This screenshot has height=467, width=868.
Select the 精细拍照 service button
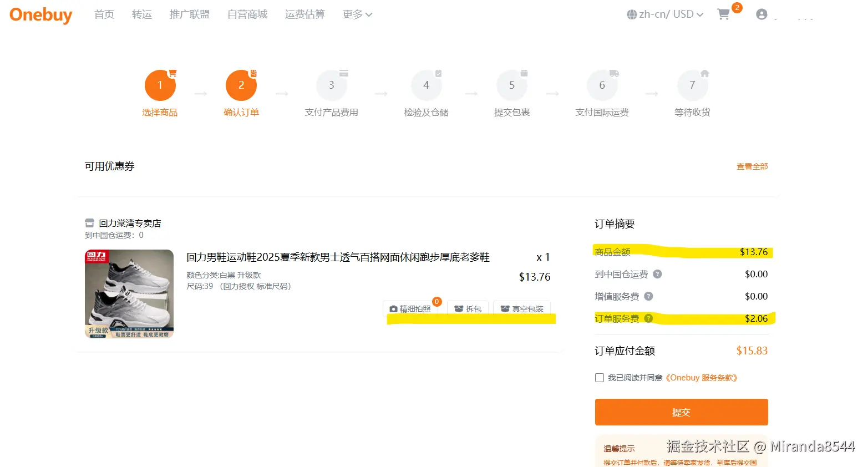click(410, 308)
